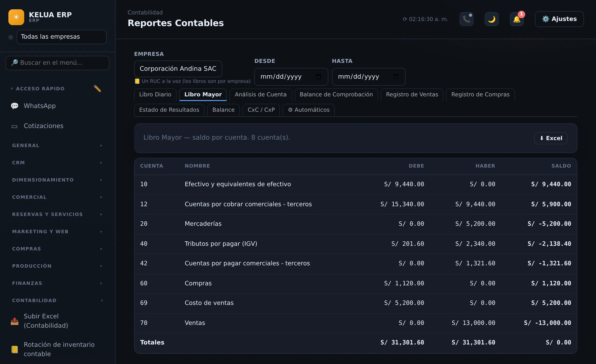Open the CxC / CxP tab
The height and width of the screenshot is (364, 596).
(261, 110)
